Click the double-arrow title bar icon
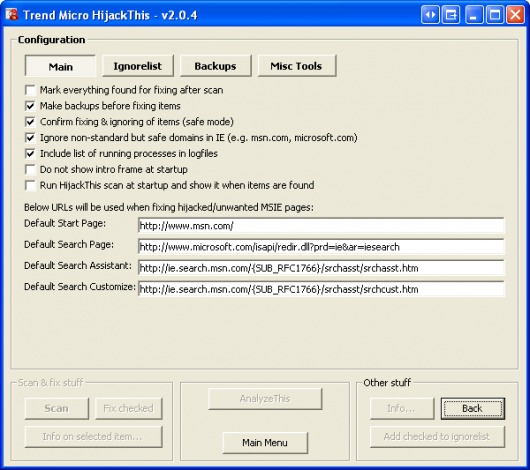The height and width of the screenshot is (470, 530). [x=430, y=15]
